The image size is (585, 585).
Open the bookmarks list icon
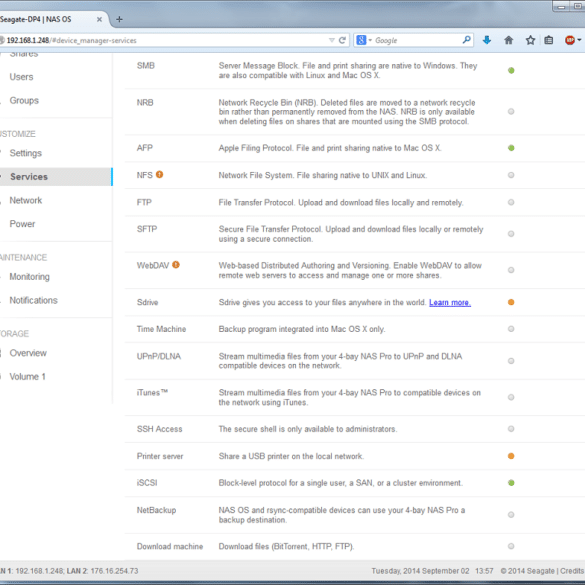click(x=548, y=40)
